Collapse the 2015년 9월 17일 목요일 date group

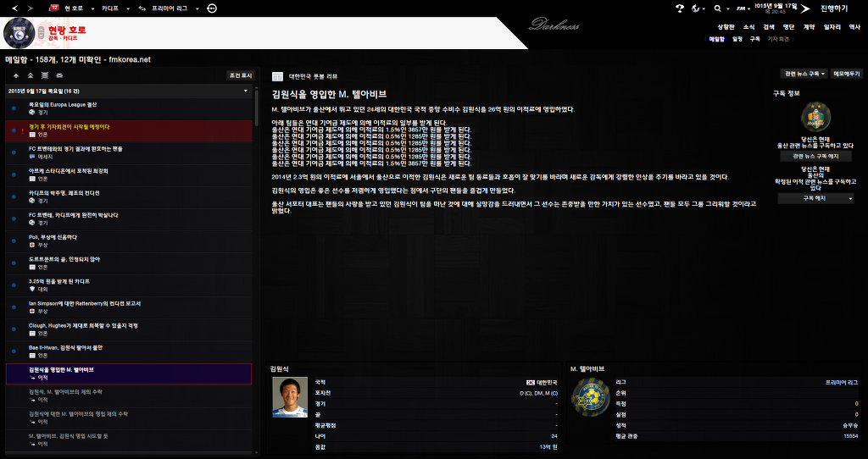[x=246, y=91]
